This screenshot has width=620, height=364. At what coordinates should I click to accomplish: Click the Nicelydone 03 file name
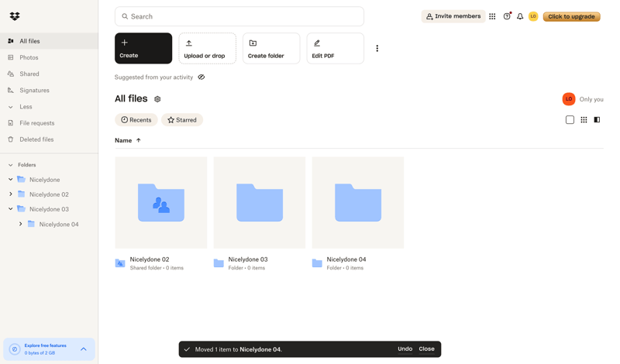click(x=248, y=259)
